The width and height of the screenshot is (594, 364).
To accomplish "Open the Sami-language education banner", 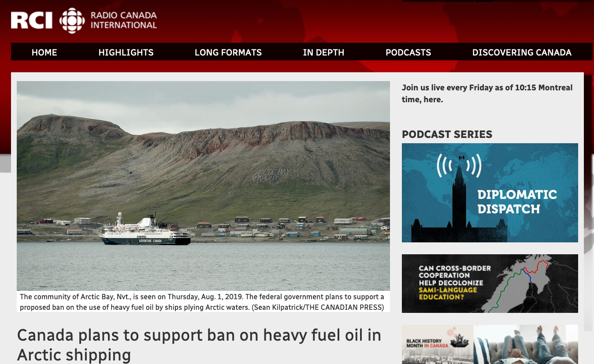I will pos(490,283).
